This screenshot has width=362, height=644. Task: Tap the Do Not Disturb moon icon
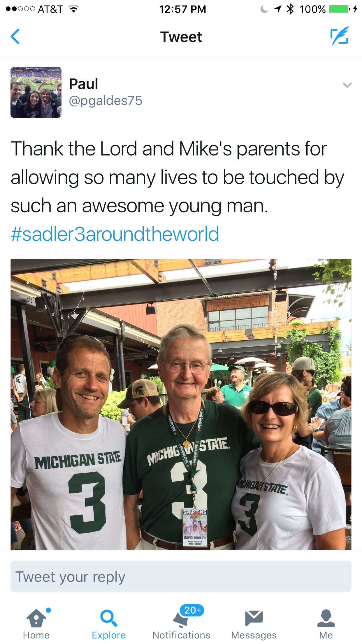(x=264, y=9)
